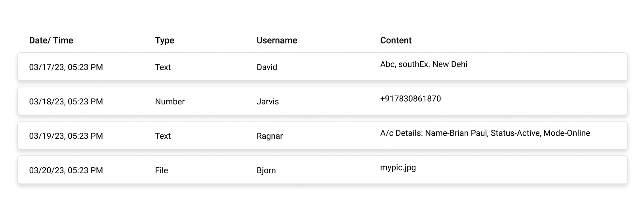Click the username David
Viewport: 644px width, 223px height.
[x=267, y=67]
